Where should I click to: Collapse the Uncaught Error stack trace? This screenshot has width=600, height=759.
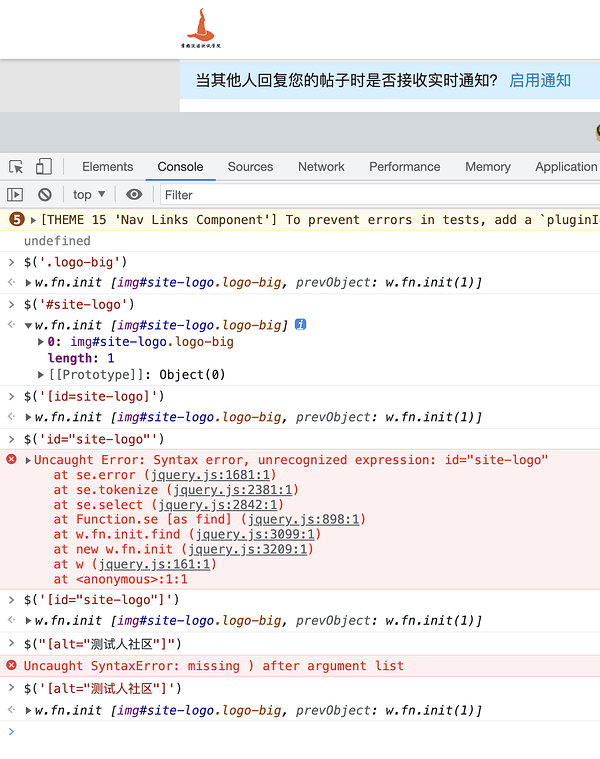tap(28, 460)
